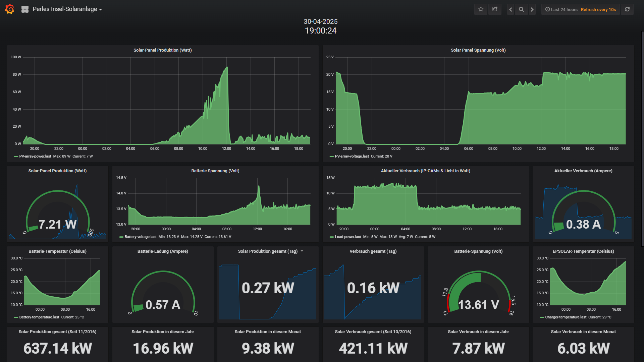Image resolution: width=644 pixels, height=362 pixels.
Task: Click the dashboards grid icon
Action: 25,9
